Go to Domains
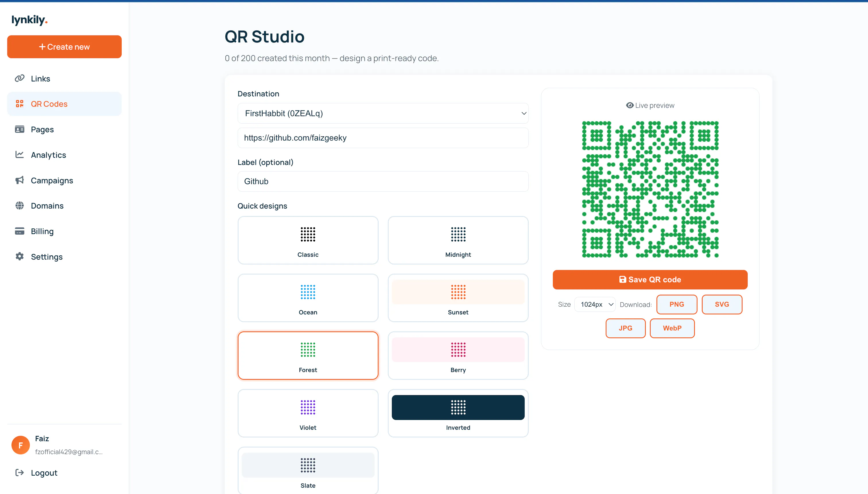Screen dimensions: 868x494 click(x=65, y=206)
